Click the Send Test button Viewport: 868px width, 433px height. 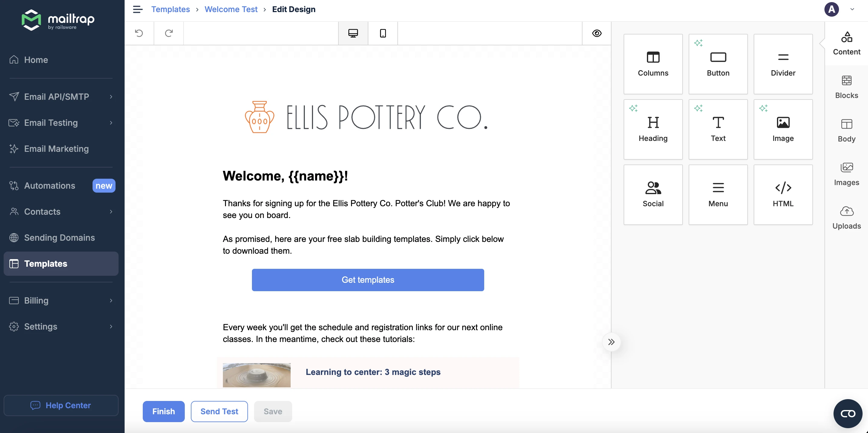point(219,411)
